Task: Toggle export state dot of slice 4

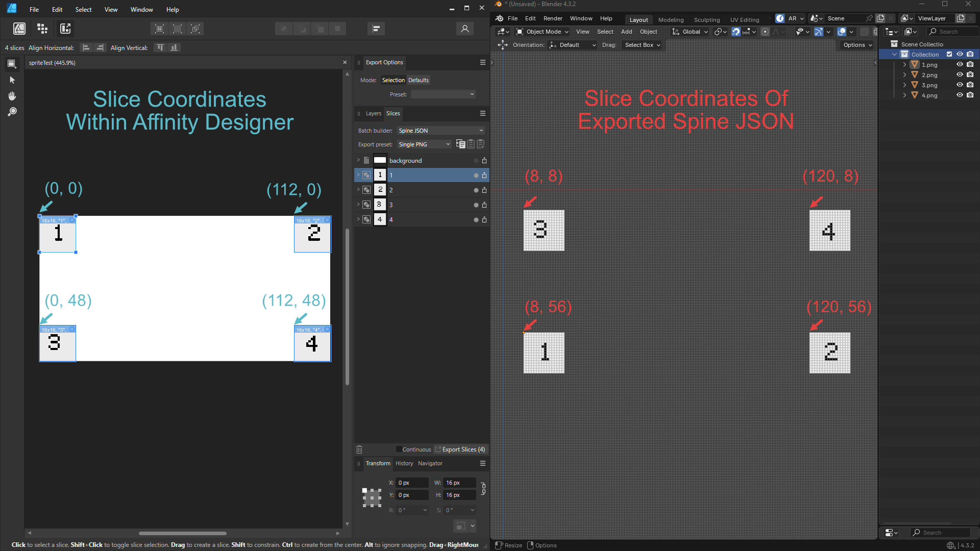Action: (x=476, y=220)
